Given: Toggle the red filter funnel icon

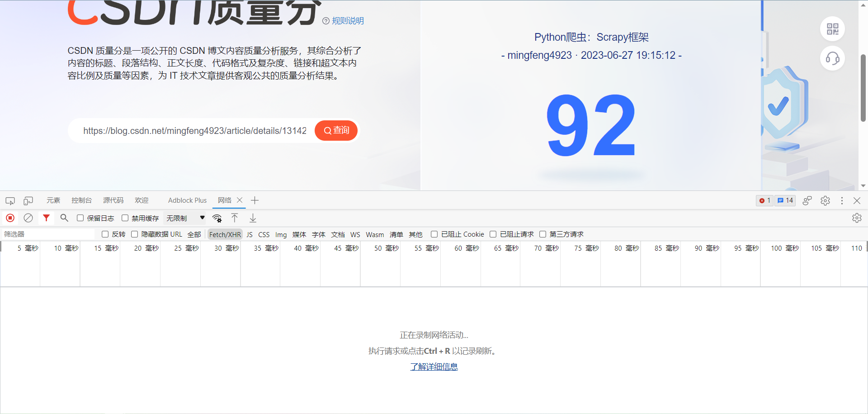Looking at the screenshot, I should [46, 218].
